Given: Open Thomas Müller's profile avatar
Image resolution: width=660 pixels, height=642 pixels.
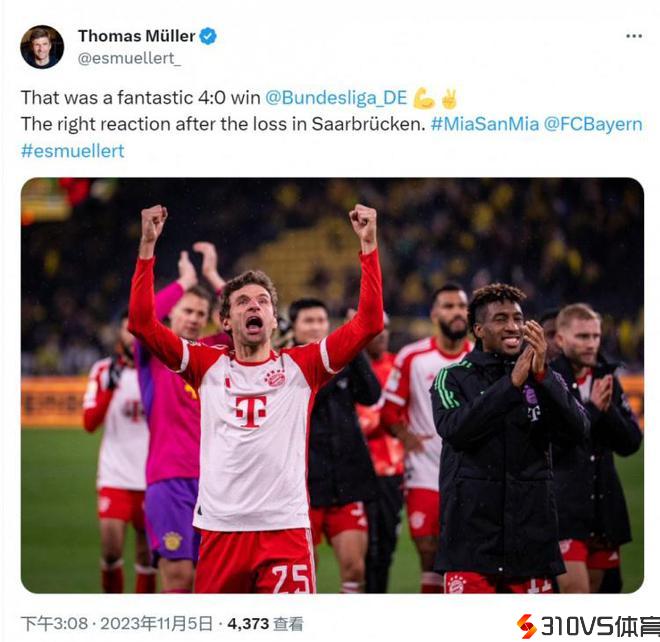Looking at the screenshot, I should pyautogui.click(x=42, y=46).
